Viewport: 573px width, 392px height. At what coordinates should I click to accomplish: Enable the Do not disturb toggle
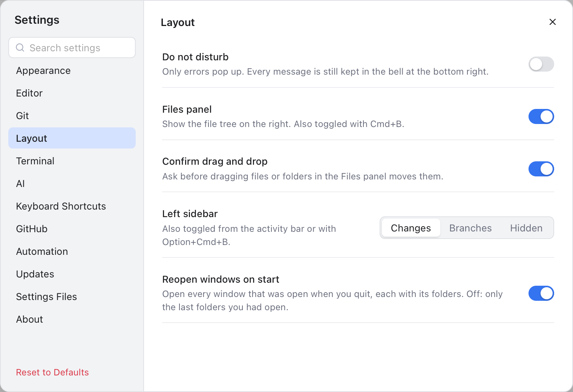click(541, 64)
